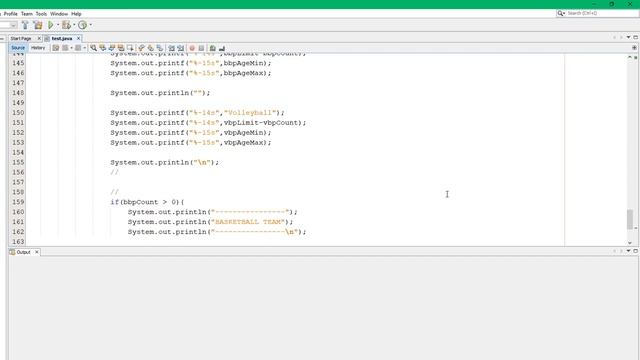
Task: Click the Shift Line Right icon
Action: (x=180, y=48)
